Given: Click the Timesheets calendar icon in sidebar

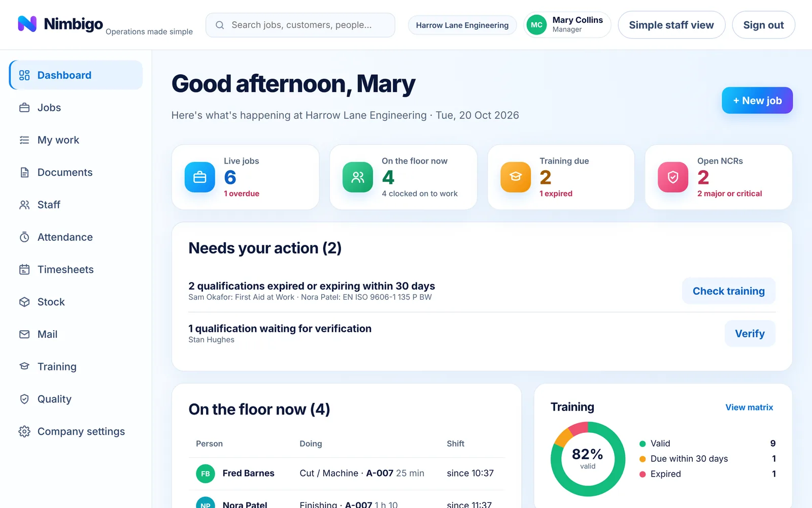Looking at the screenshot, I should tap(24, 270).
